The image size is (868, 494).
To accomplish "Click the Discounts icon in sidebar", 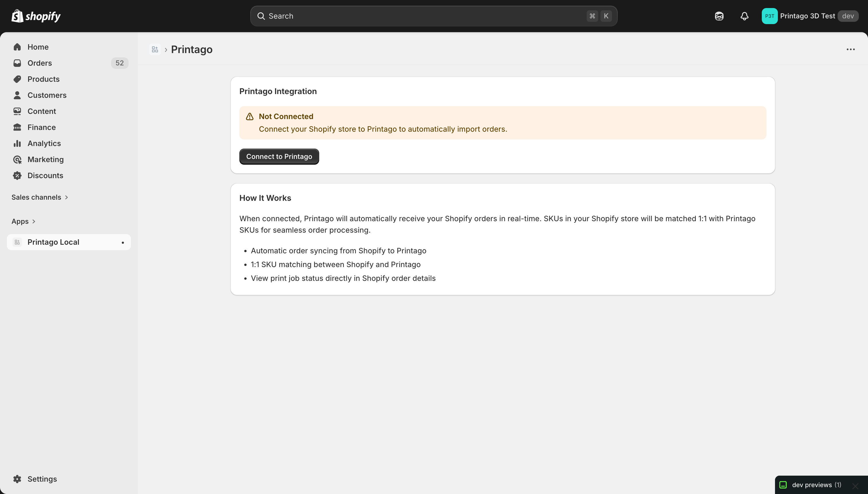I will tap(17, 175).
